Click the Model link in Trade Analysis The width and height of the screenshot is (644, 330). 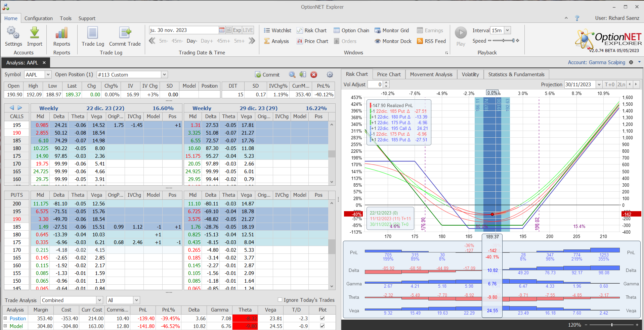pos(16,326)
